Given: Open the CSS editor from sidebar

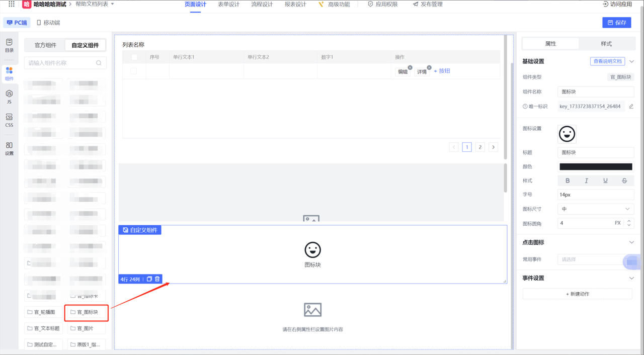Looking at the screenshot, I should tap(9, 120).
